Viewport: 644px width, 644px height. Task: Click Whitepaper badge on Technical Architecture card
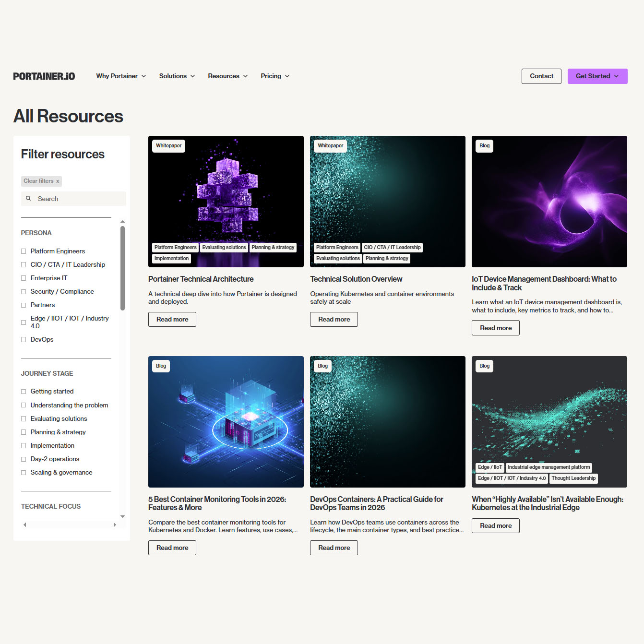[x=168, y=146]
